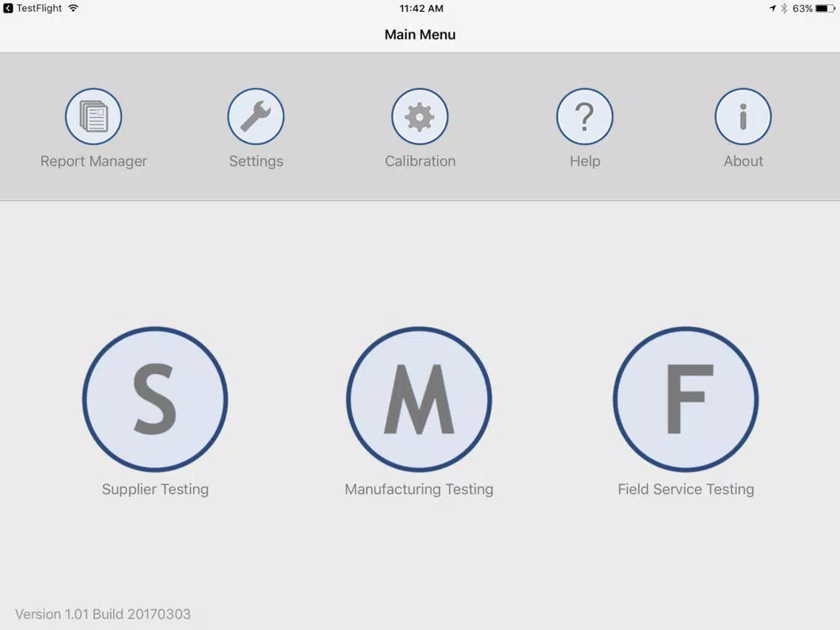Return to TestFlight via status bar back arrow
The height and width of the screenshot is (630, 840).
(8, 8)
